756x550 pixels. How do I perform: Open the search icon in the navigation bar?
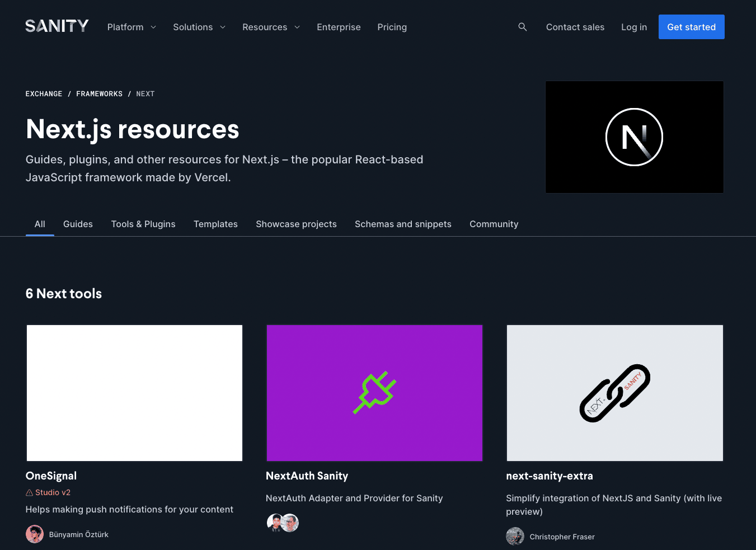click(x=522, y=27)
